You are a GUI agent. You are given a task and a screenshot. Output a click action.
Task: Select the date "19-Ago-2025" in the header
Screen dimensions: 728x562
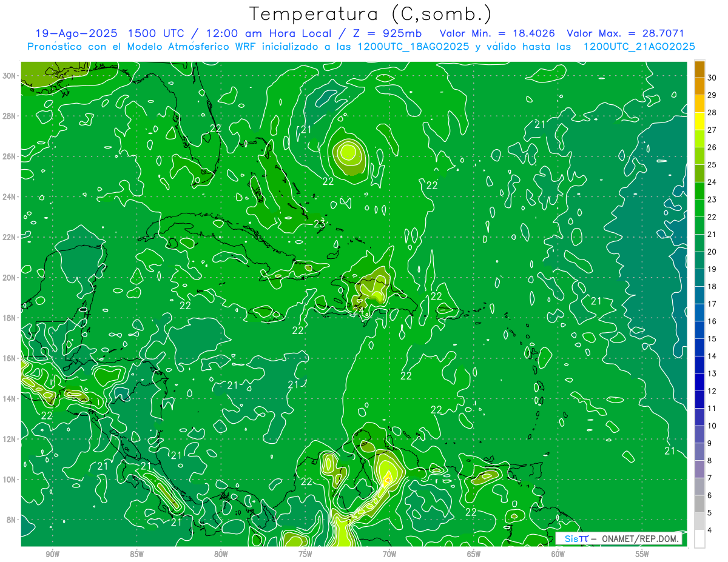(76, 33)
